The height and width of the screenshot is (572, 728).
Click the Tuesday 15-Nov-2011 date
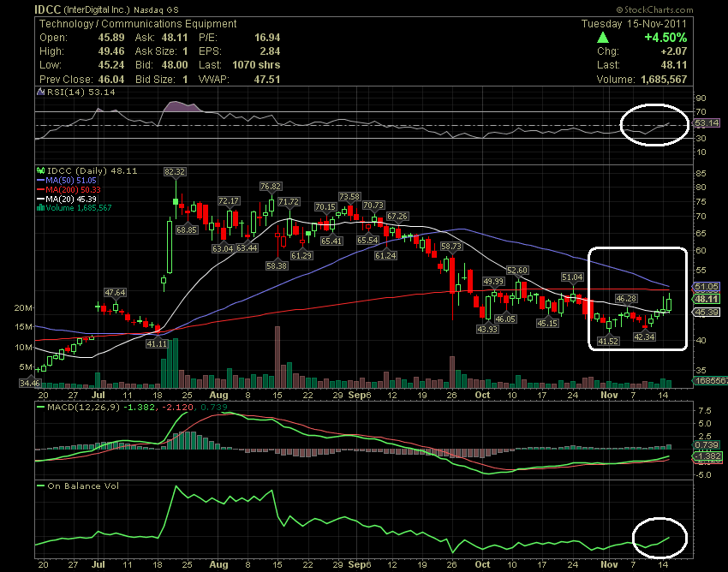click(x=634, y=24)
